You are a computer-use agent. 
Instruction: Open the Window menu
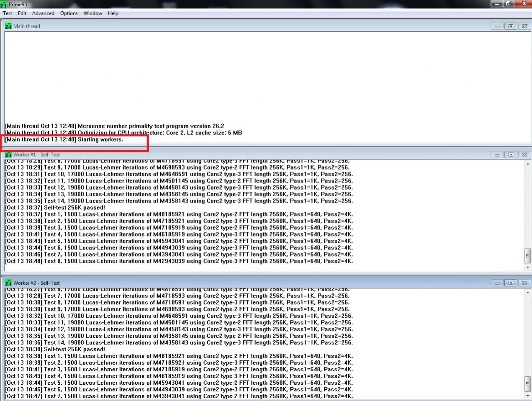pos(93,13)
